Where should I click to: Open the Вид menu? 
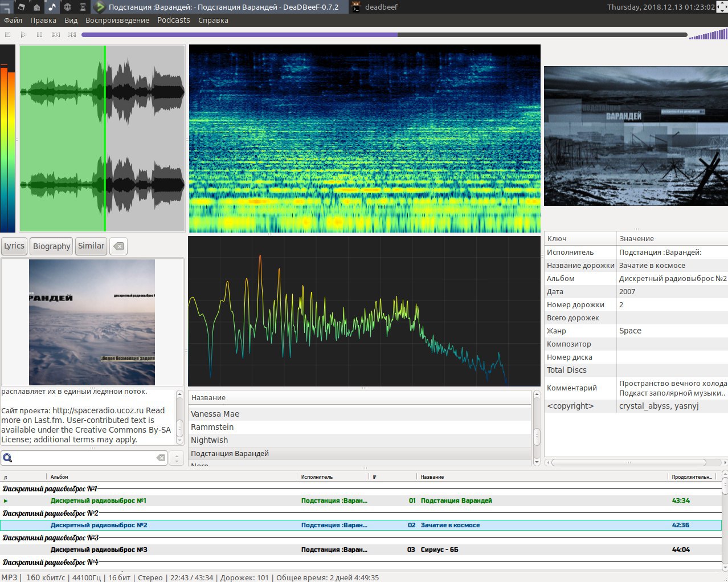71,20
